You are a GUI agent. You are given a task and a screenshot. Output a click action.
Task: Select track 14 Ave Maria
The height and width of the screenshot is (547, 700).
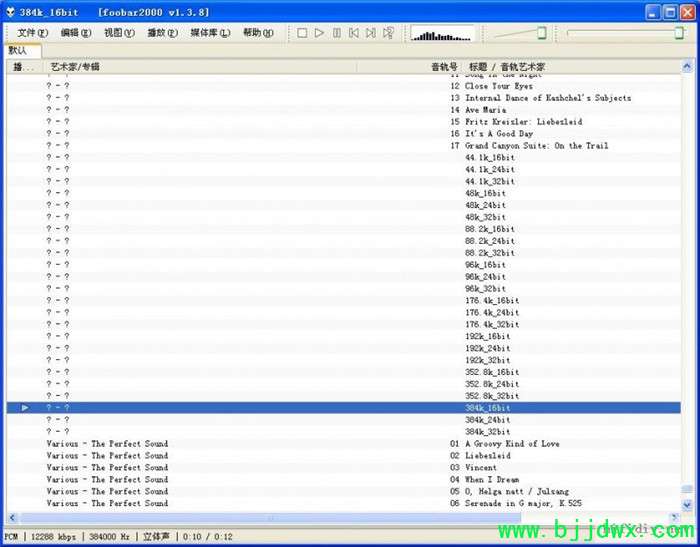coord(344,110)
